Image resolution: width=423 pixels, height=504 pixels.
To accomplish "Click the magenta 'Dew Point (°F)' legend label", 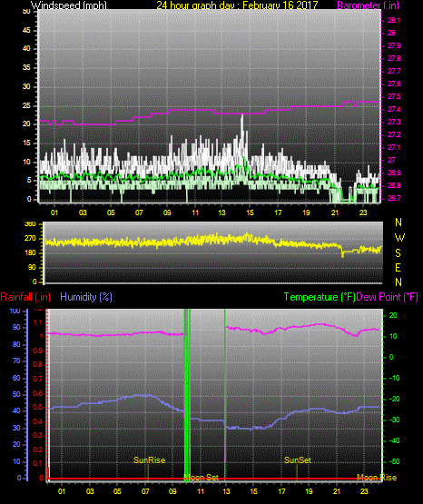I will point(387,297).
